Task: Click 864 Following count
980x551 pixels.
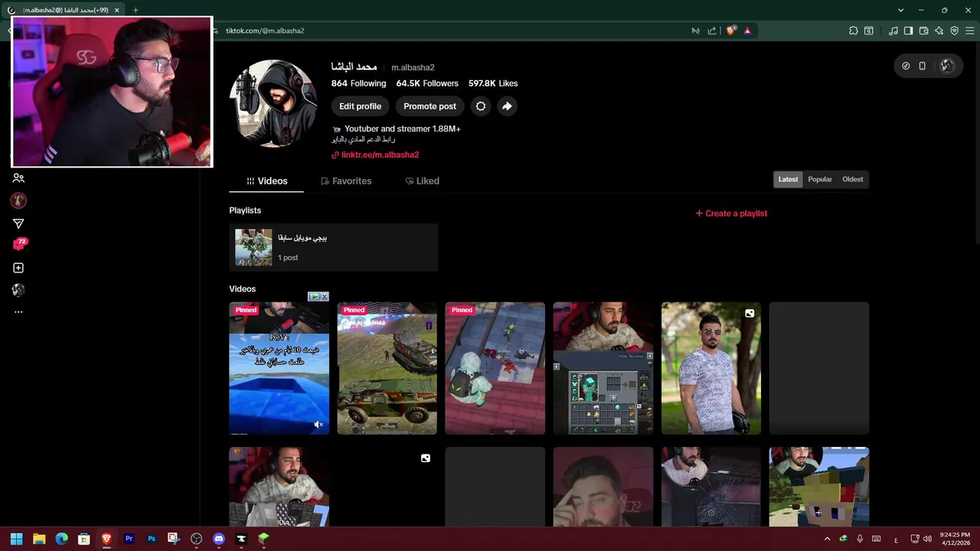Action: (x=358, y=83)
